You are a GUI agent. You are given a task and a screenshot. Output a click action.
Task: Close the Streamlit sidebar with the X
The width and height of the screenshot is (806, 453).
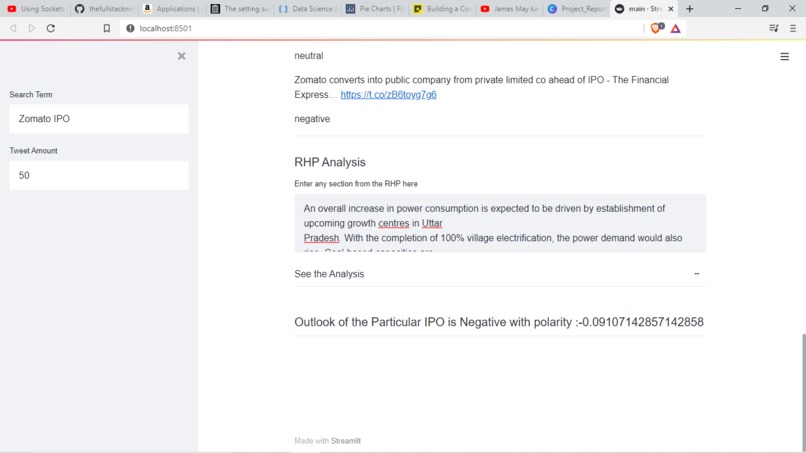point(181,56)
